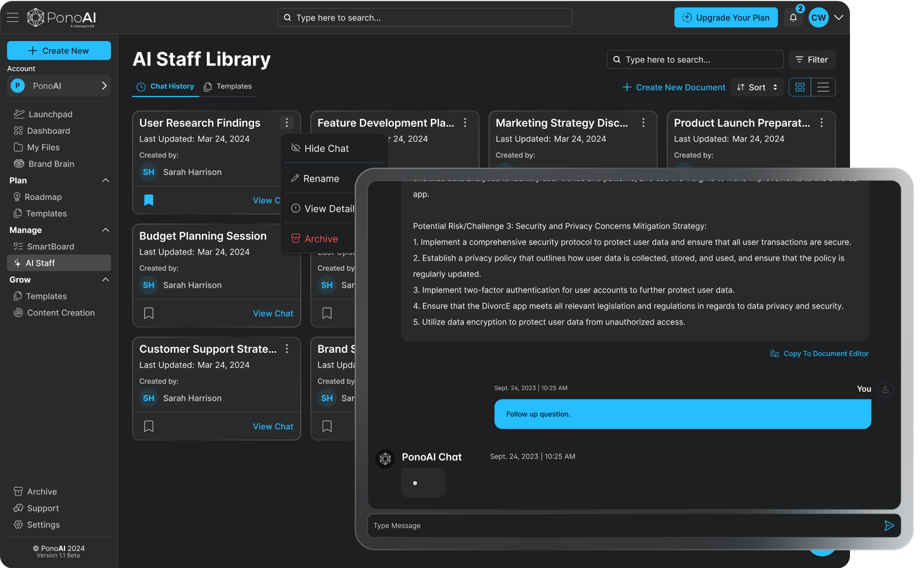Switch to list view
Image resolution: width=924 pixels, height=568 pixels.
tap(823, 87)
